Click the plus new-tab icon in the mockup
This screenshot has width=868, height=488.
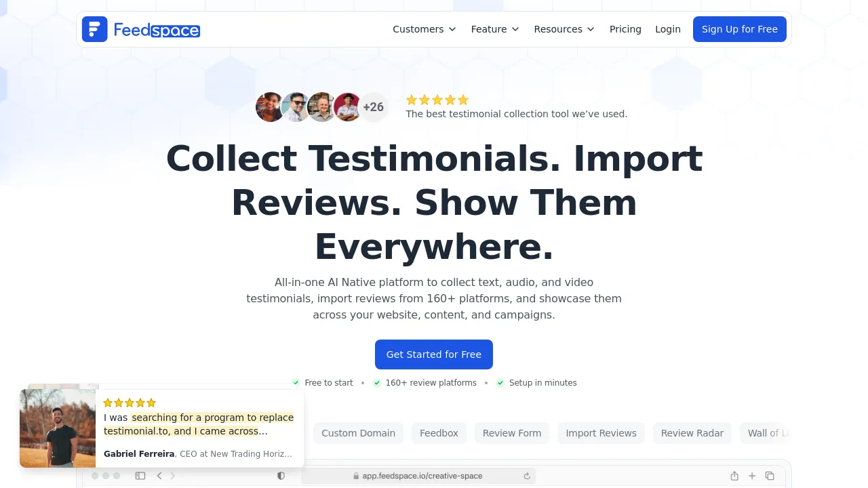752,476
